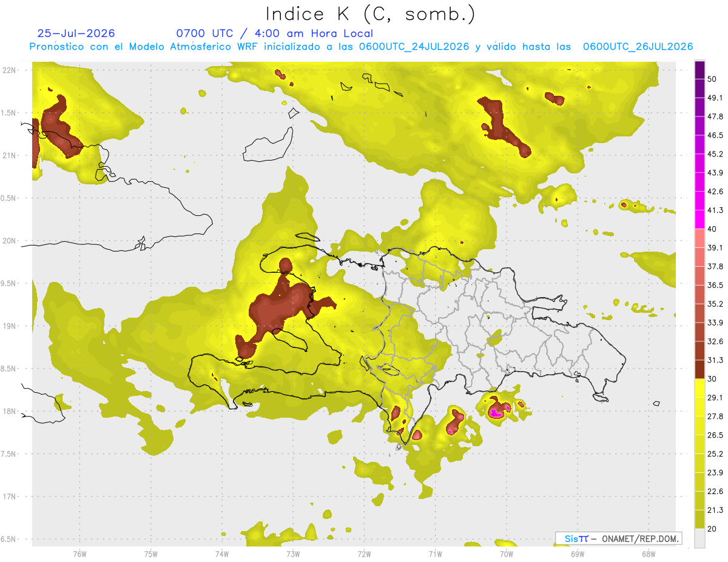Click the colorbar value "26.5"
This screenshot has width=728, height=562.
pyautogui.click(x=715, y=435)
